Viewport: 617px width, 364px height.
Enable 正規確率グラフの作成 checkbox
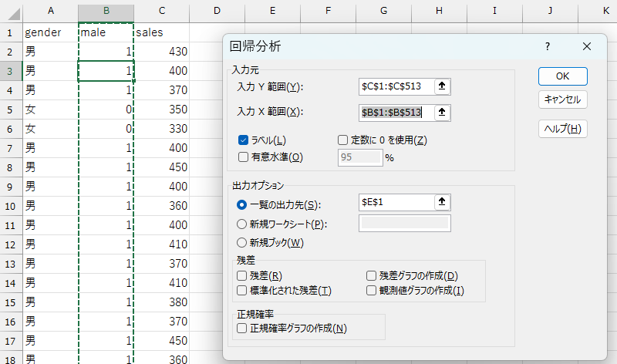243,329
